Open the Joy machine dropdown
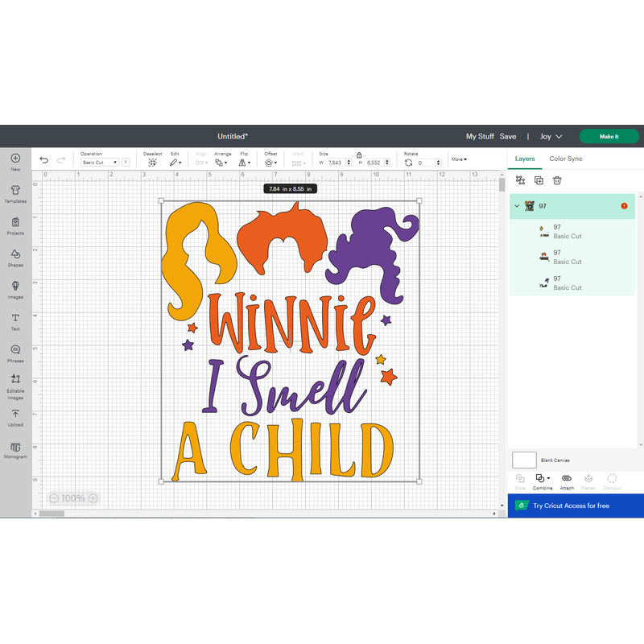This screenshot has width=644, height=644. click(550, 136)
